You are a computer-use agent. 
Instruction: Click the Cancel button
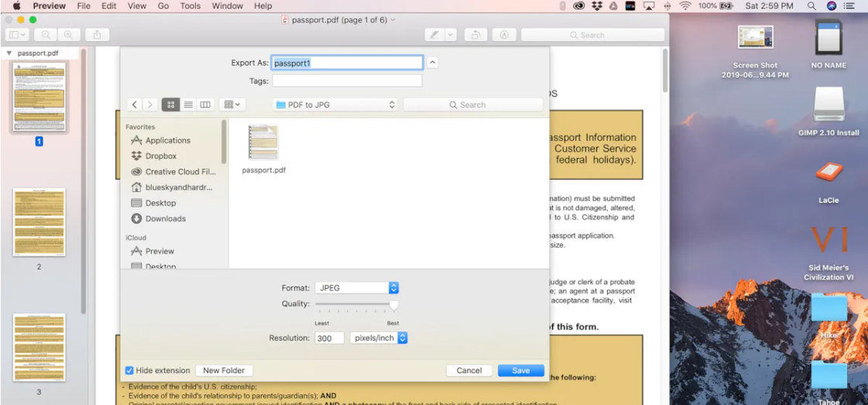pyautogui.click(x=469, y=371)
